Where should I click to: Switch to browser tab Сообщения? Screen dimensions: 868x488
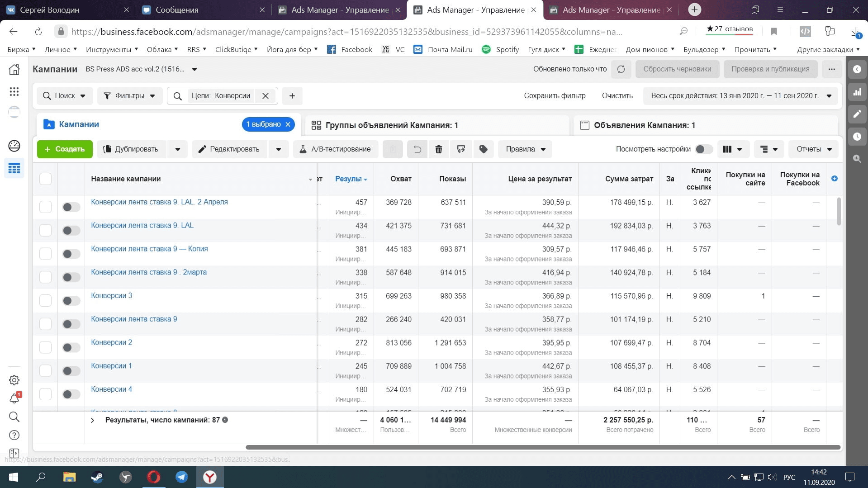click(x=204, y=10)
